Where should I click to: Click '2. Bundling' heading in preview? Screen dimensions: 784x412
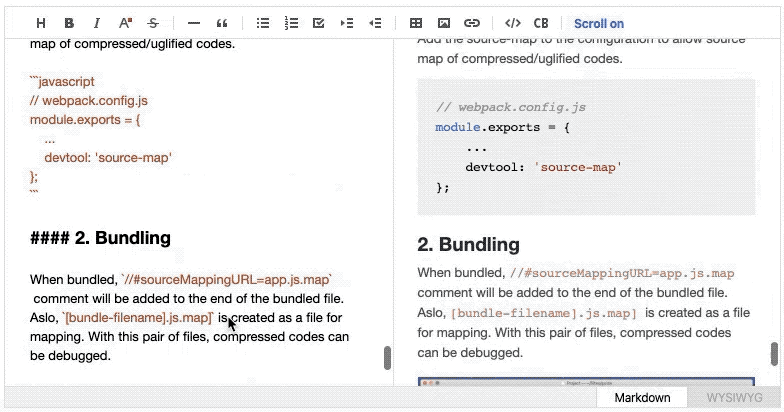(x=468, y=244)
